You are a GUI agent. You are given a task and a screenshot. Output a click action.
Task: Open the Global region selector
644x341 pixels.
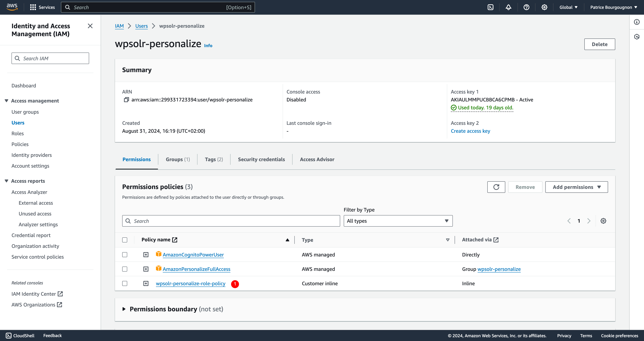569,7
